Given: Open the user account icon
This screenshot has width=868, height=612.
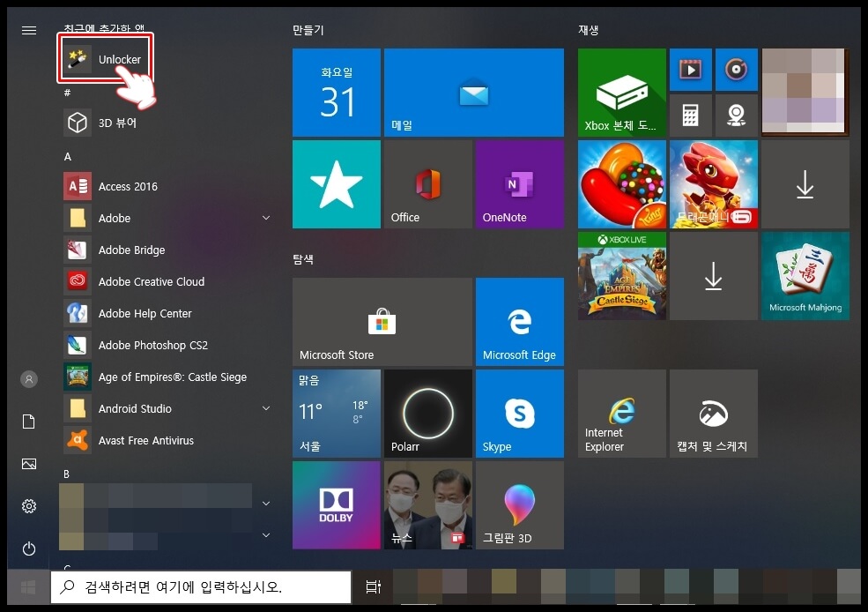Looking at the screenshot, I should [x=29, y=379].
